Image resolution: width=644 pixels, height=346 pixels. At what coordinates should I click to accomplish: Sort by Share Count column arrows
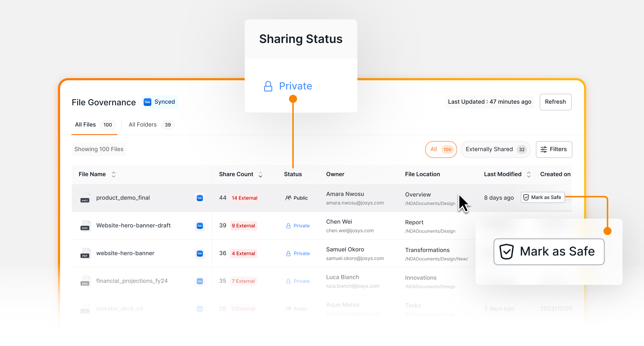tap(260, 174)
